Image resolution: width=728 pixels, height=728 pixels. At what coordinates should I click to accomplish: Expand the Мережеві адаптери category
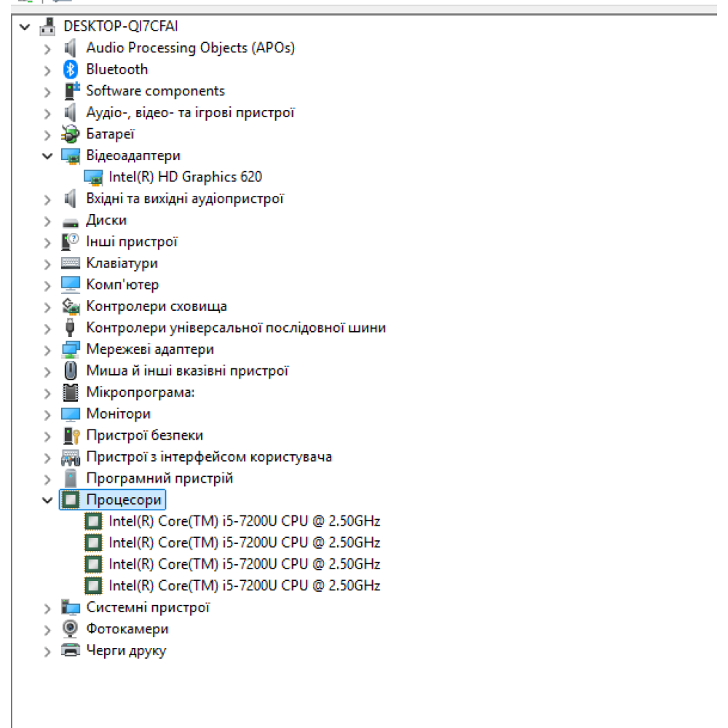coord(47,350)
